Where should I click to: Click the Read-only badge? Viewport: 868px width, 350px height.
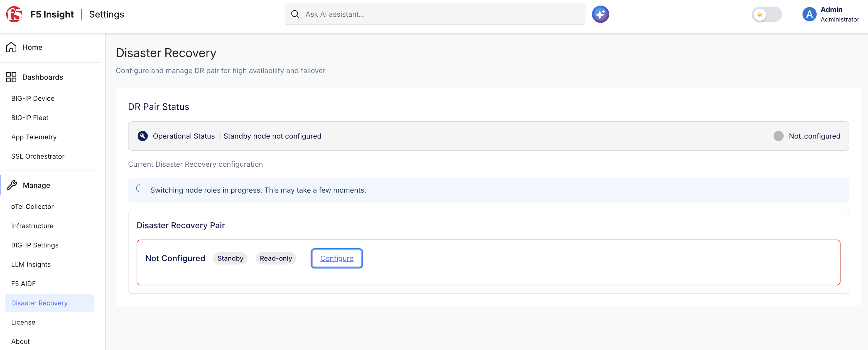point(276,258)
